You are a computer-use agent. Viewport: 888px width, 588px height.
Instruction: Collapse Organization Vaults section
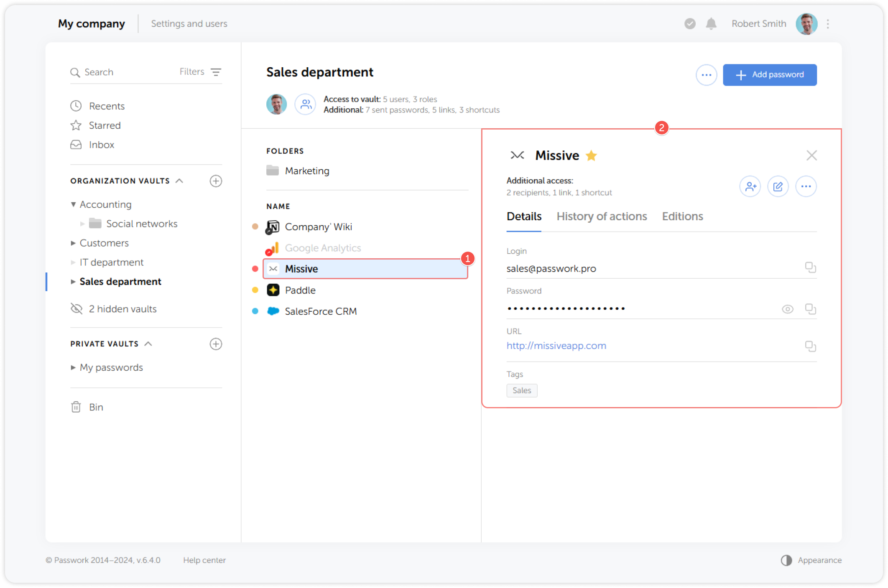(x=180, y=181)
